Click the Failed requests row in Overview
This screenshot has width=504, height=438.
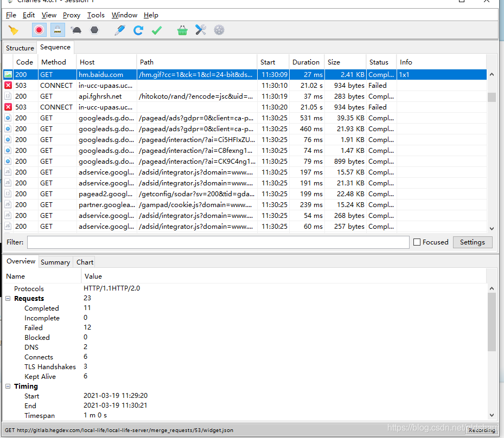click(244, 327)
